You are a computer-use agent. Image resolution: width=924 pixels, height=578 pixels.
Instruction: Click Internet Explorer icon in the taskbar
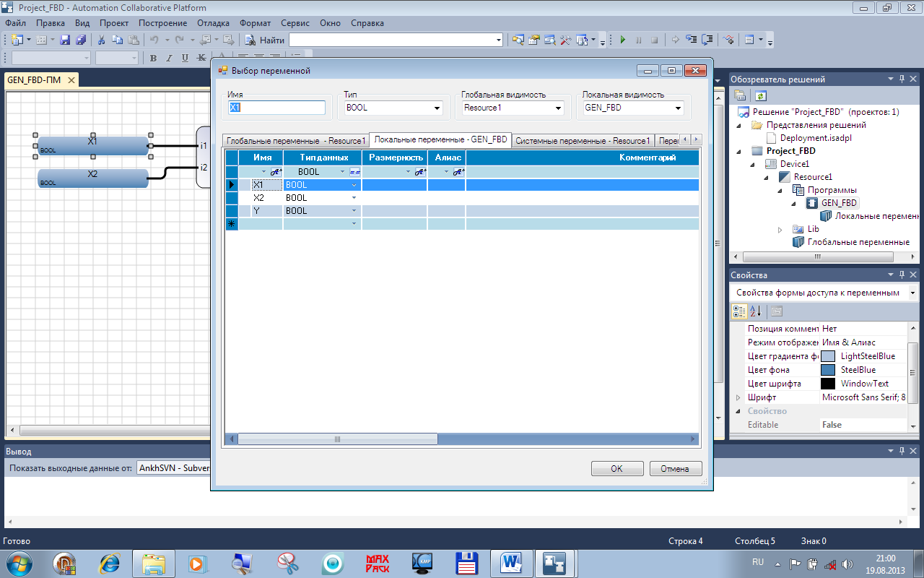coord(110,562)
